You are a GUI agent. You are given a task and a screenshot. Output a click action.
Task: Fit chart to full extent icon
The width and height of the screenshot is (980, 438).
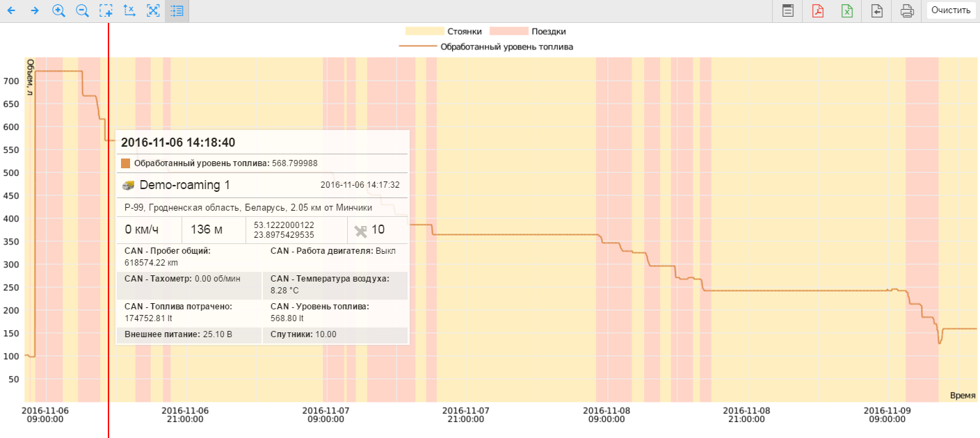tap(153, 11)
